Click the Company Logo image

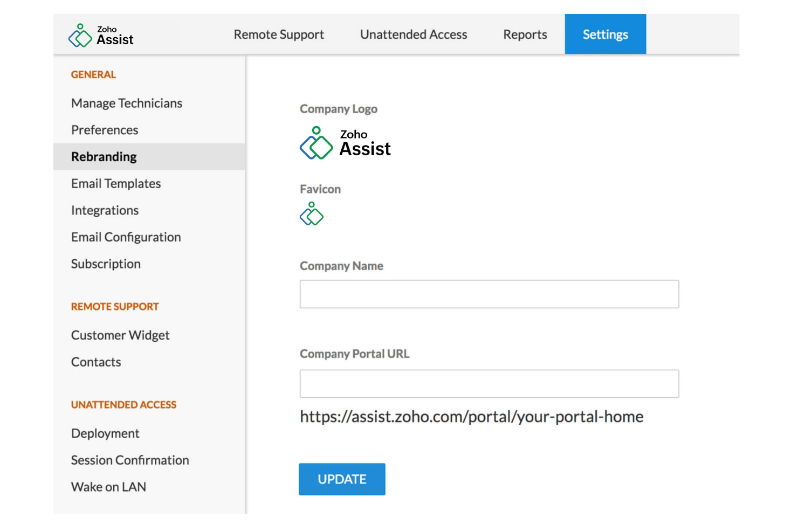[345, 143]
